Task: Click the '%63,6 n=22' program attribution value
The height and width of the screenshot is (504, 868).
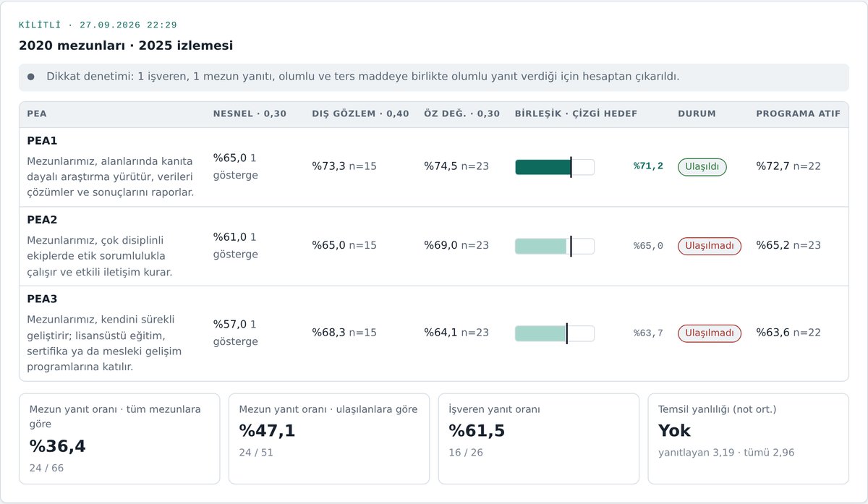Action: pos(788,333)
